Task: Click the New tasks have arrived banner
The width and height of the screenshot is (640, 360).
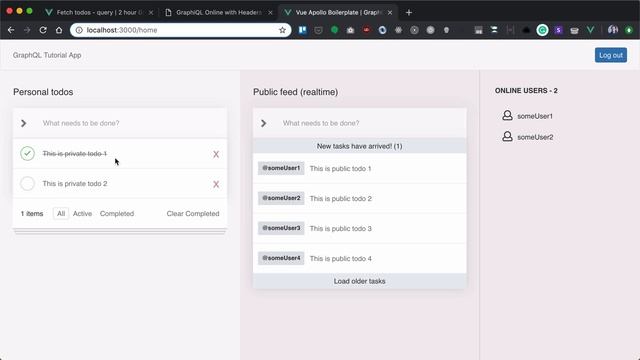Action: click(360, 146)
